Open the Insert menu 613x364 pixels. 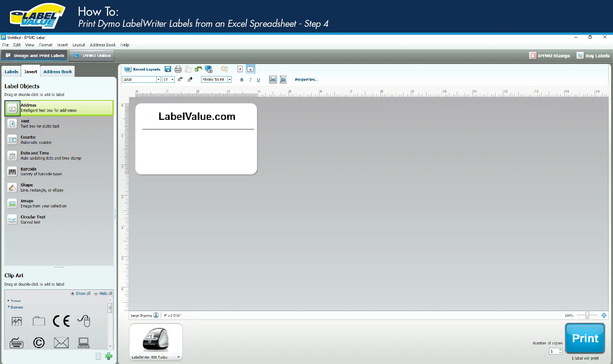pos(63,45)
